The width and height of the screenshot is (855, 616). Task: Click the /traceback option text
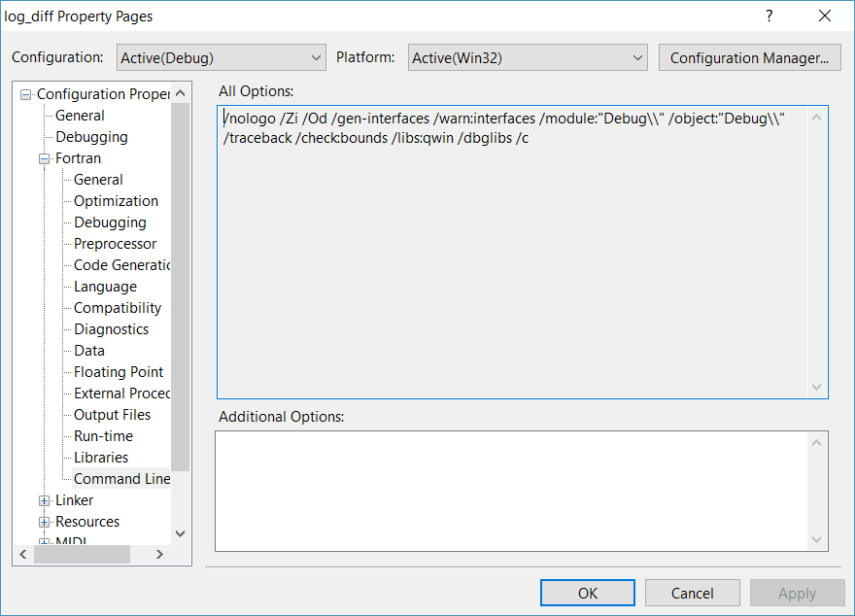(x=257, y=138)
